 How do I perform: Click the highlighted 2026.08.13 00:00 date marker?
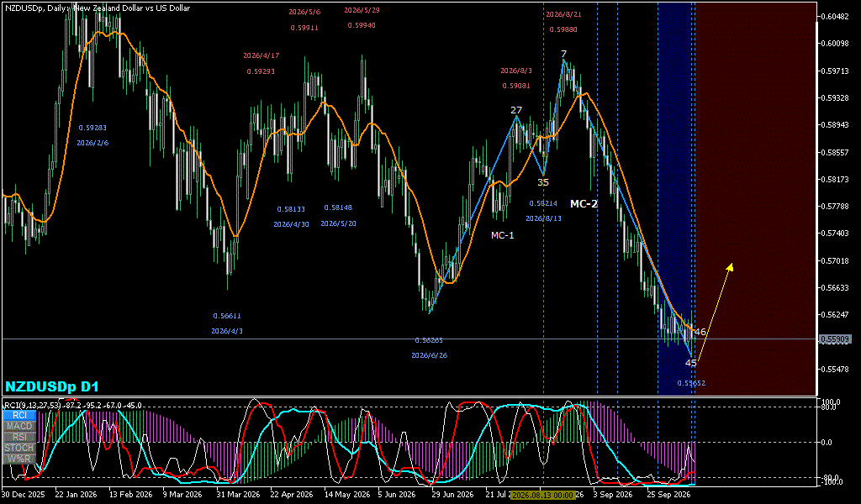tap(543, 494)
